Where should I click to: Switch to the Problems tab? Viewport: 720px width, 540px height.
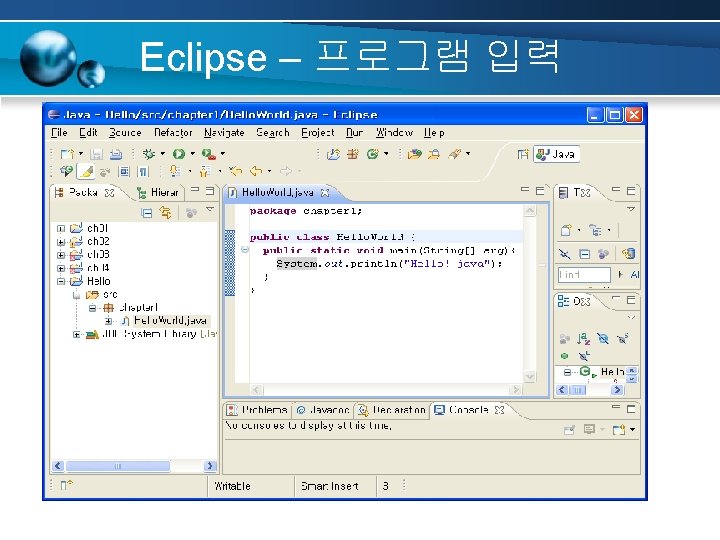point(259,410)
